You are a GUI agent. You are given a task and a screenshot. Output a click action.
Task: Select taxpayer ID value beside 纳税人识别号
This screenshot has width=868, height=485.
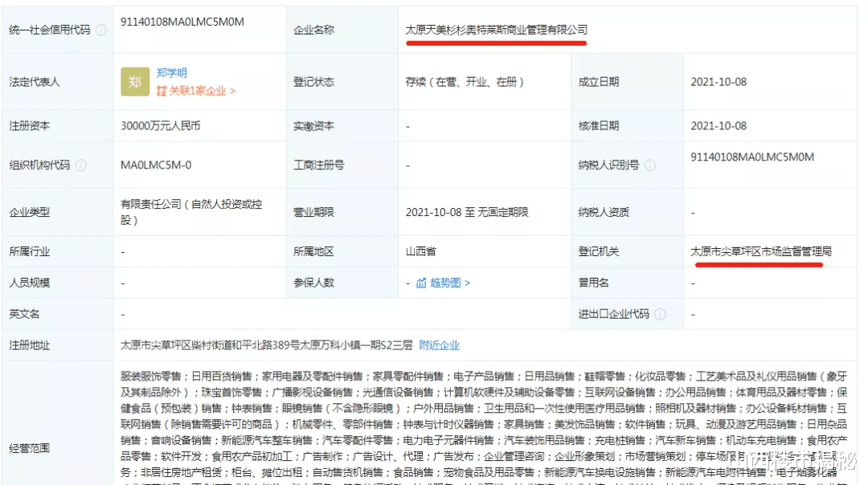click(x=752, y=157)
